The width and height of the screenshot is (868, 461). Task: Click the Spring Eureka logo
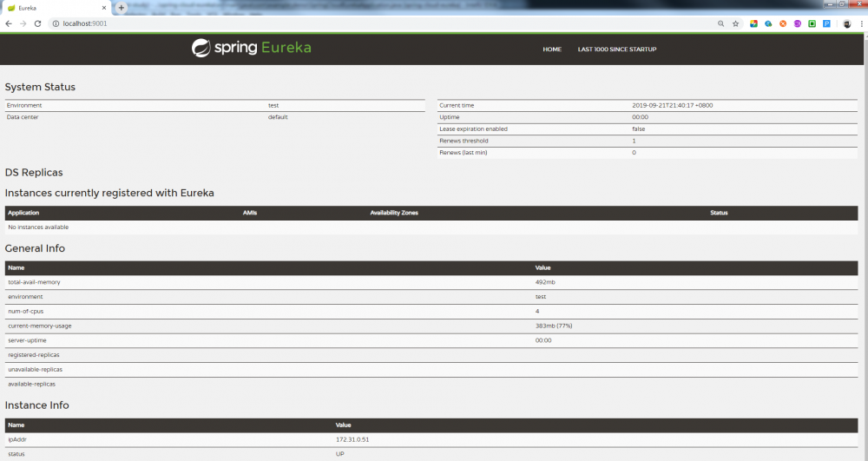pos(252,48)
